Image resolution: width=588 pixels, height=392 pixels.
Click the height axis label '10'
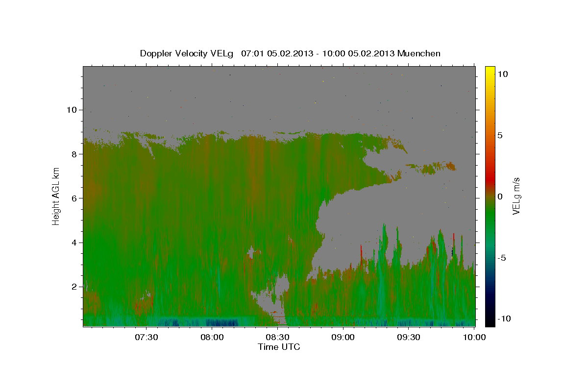(x=72, y=110)
